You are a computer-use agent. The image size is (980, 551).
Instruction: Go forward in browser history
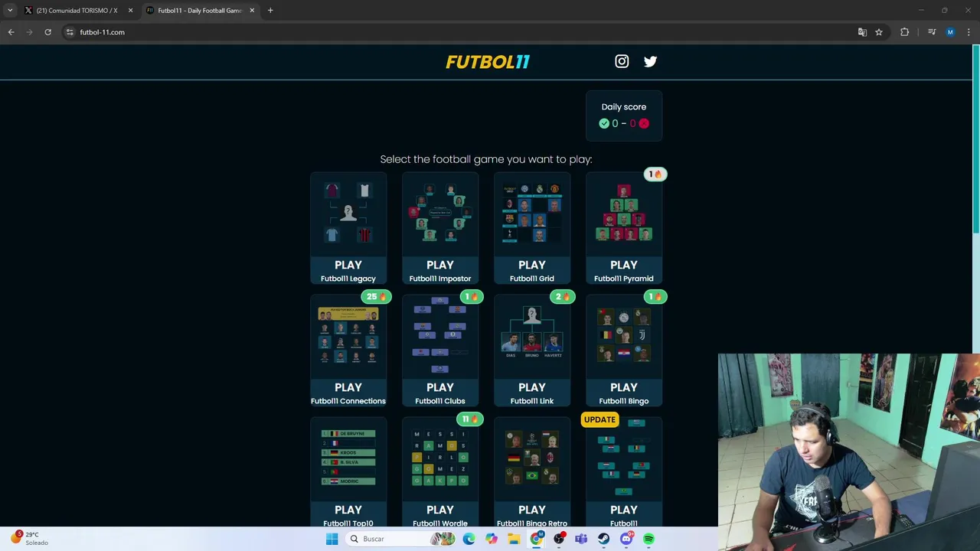[x=29, y=32]
